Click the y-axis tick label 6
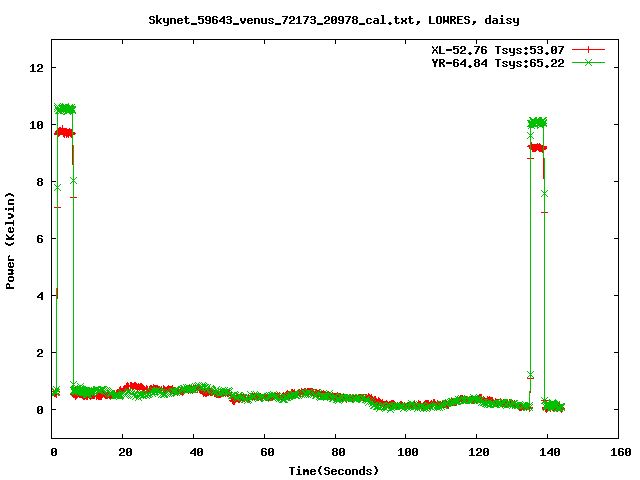The image size is (640, 480). tap(40, 239)
